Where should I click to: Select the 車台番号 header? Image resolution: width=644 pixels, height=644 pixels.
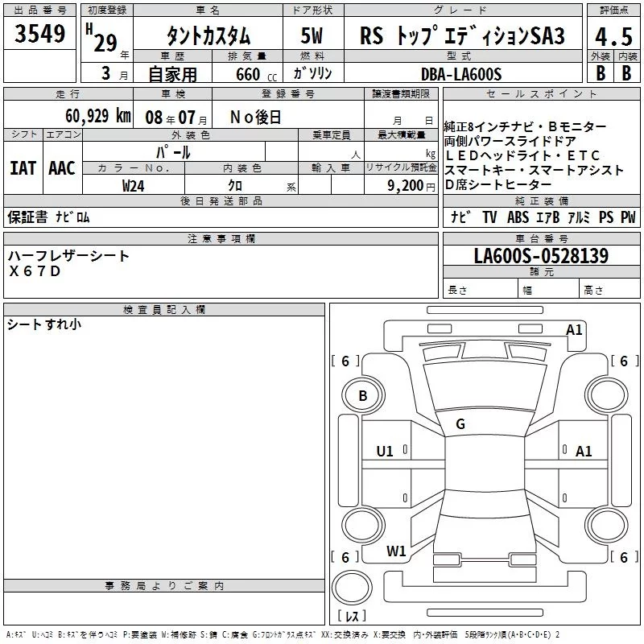click(541, 238)
